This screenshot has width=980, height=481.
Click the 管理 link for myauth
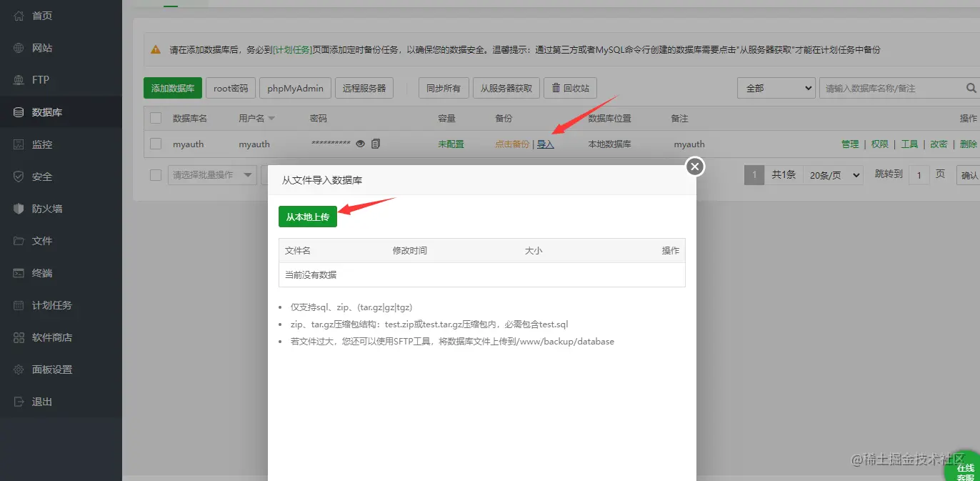pyautogui.click(x=850, y=144)
